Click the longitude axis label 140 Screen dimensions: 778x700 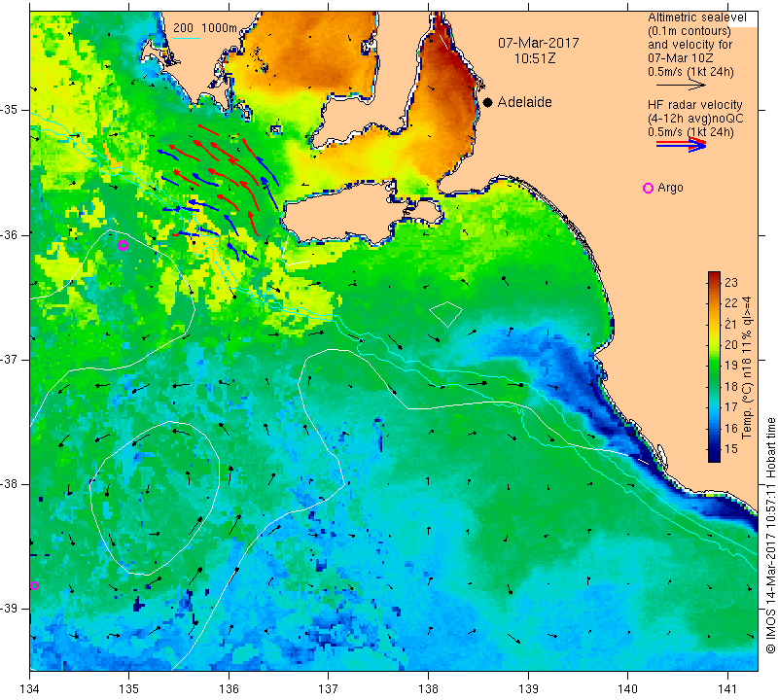(627, 688)
